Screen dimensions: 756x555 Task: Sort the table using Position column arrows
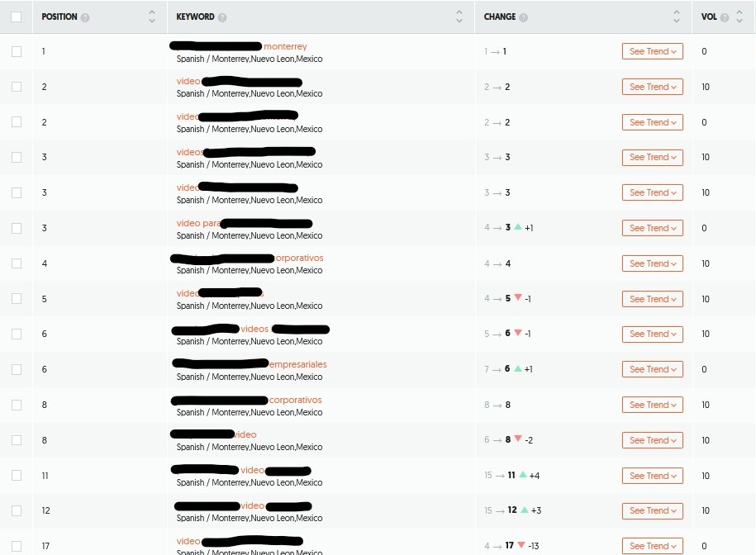click(x=151, y=17)
